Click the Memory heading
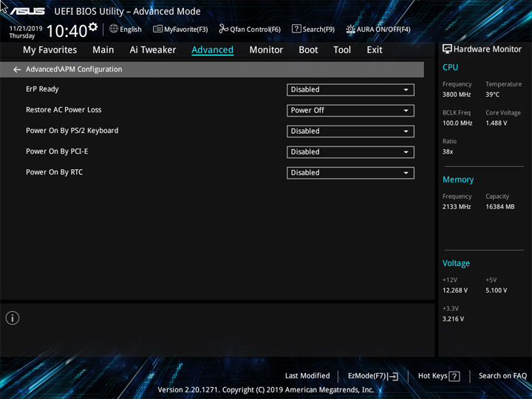532x399 pixels. coord(458,180)
